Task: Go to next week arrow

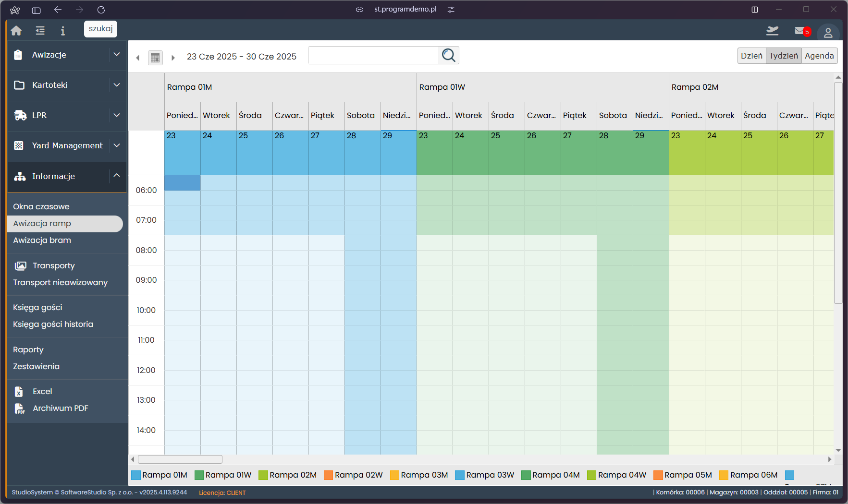Action: pos(173,58)
